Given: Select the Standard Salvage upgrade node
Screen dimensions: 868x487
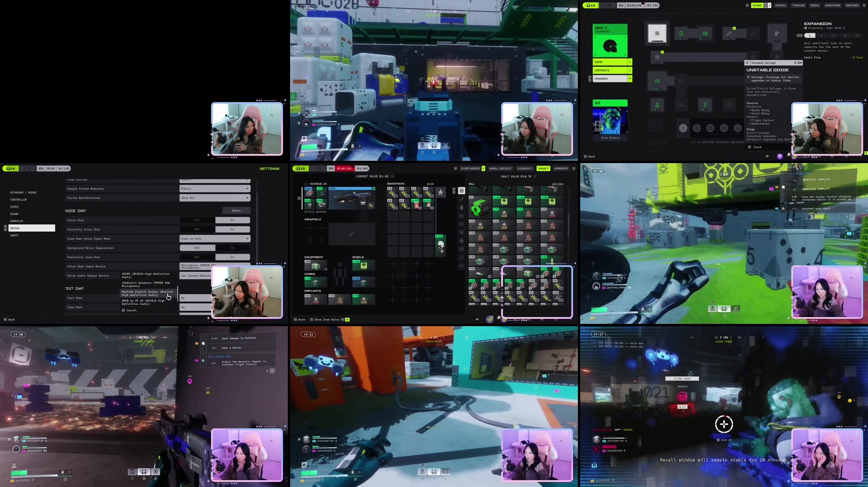Looking at the screenshot, I should (772, 63).
